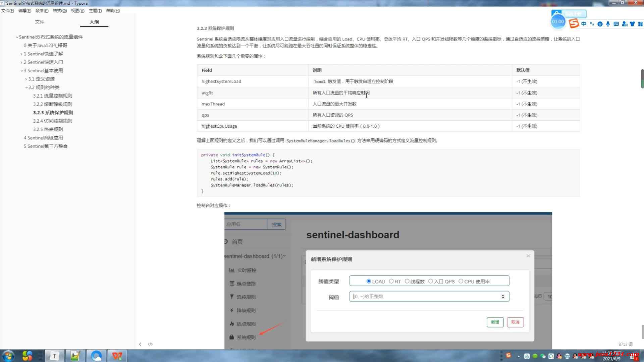Click the 3.2.3 系统保护规则 document heading
Image resolution: width=644 pixels, height=362 pixels.
pyautogui.click(x=215, y=28)
